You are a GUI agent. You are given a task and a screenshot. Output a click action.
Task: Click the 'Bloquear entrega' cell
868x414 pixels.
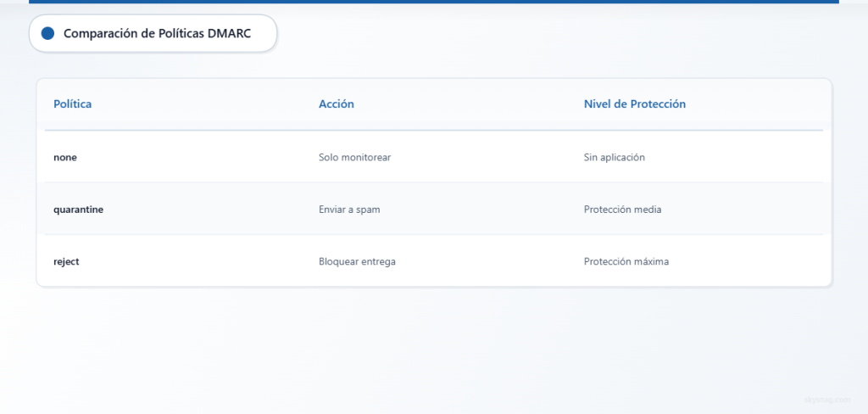pos(357,261)
